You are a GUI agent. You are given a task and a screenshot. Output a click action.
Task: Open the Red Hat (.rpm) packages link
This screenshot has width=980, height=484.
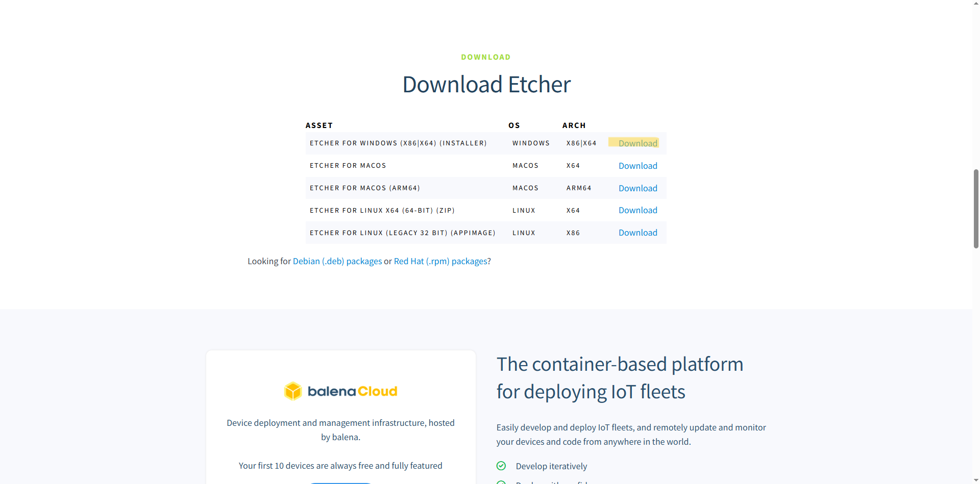pos(440,261)
